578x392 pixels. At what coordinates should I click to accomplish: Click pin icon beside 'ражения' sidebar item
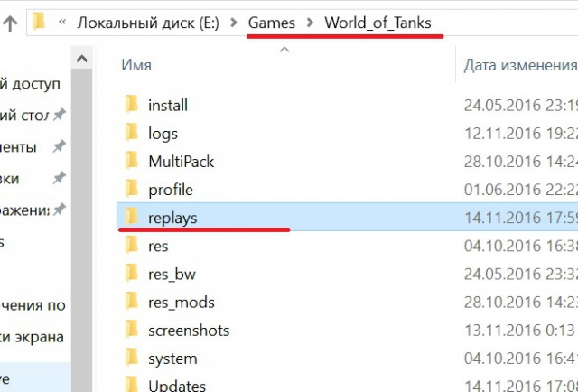pyautogui.click(x=59, y=210)
